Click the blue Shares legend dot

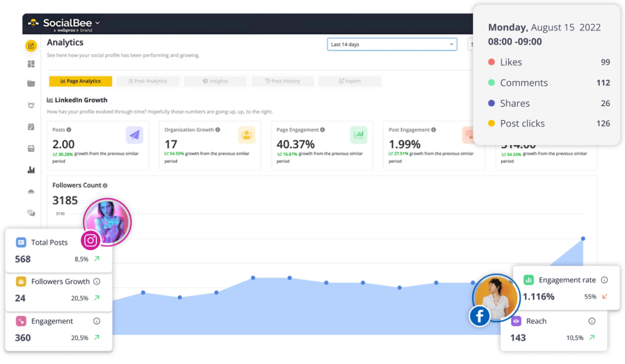(x=491, y=103)
